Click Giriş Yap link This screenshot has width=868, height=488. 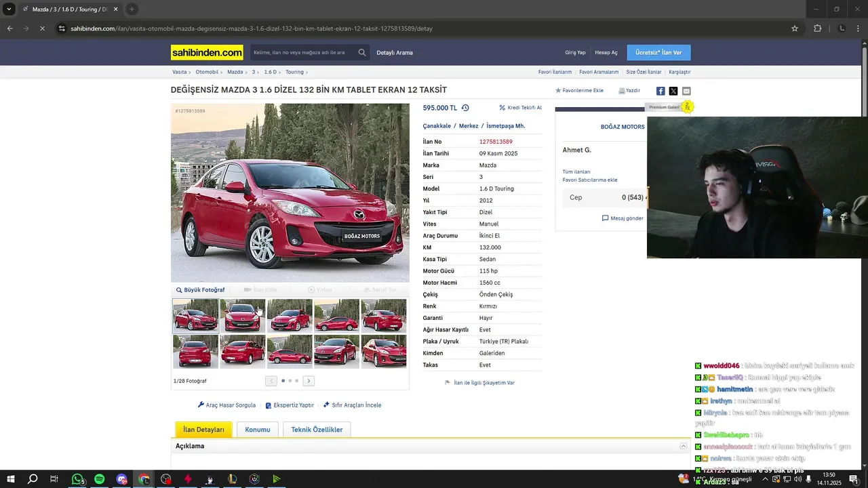[x=575, y=52]
